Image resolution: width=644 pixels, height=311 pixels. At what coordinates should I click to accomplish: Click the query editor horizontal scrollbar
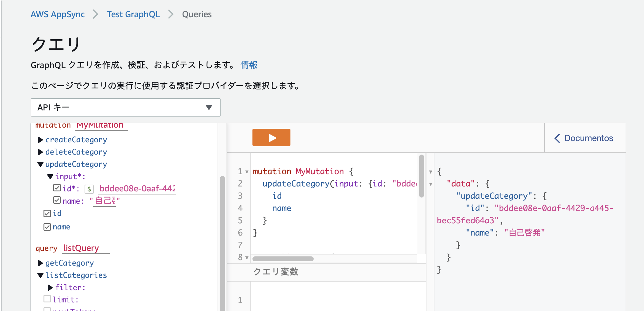(283, 259)
